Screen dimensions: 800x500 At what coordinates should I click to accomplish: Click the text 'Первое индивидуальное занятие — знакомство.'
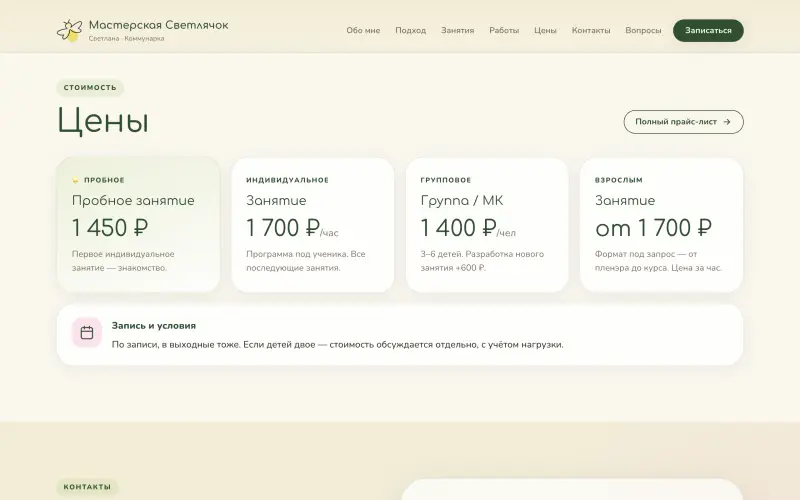[x=123, y=261]
